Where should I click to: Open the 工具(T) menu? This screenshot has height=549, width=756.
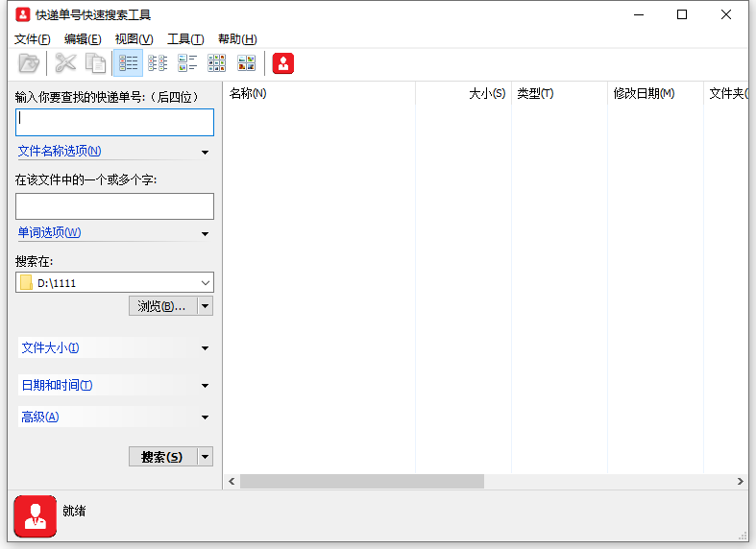[x=185, y=39]
